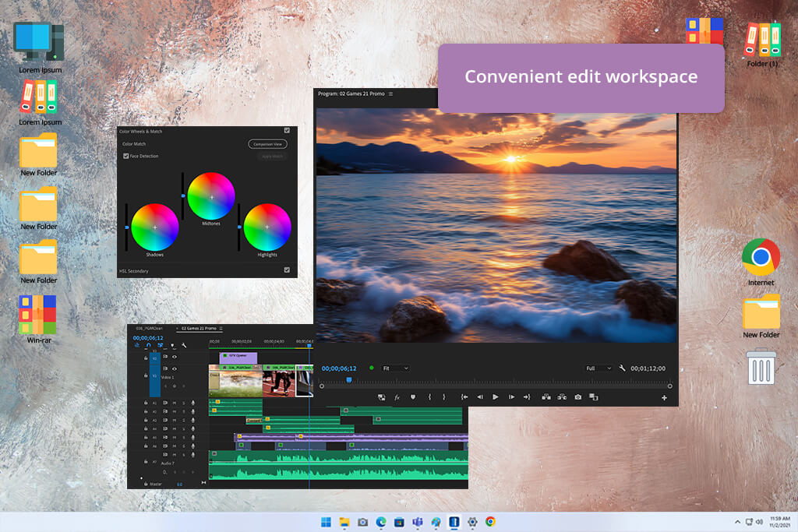Open Timeline Display Settings wrench

click(184, 345)
